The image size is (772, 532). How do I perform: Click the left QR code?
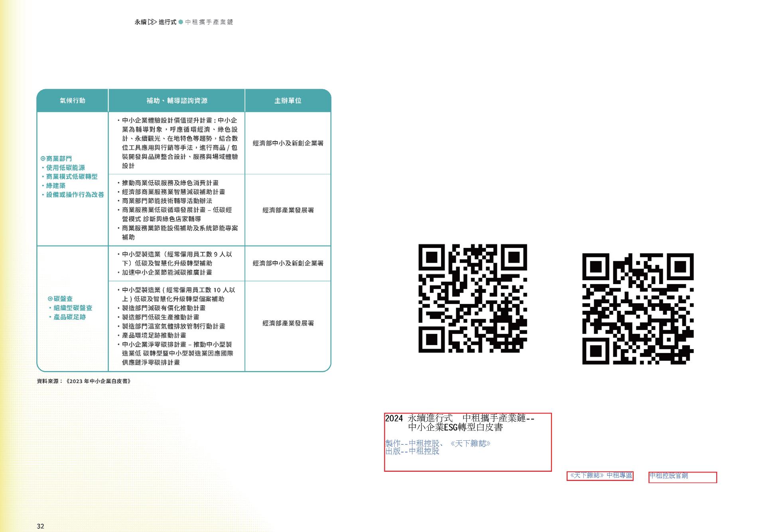tap(473, 298)
